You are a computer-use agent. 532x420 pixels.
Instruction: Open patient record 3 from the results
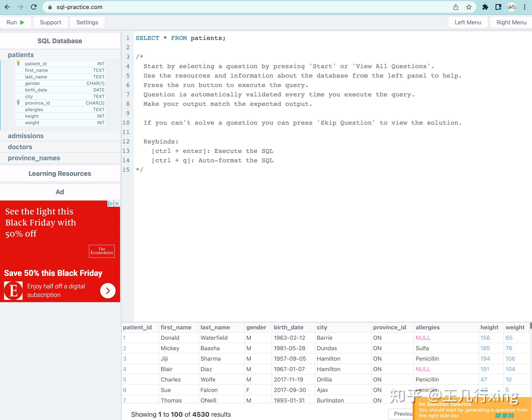[125, 359]
